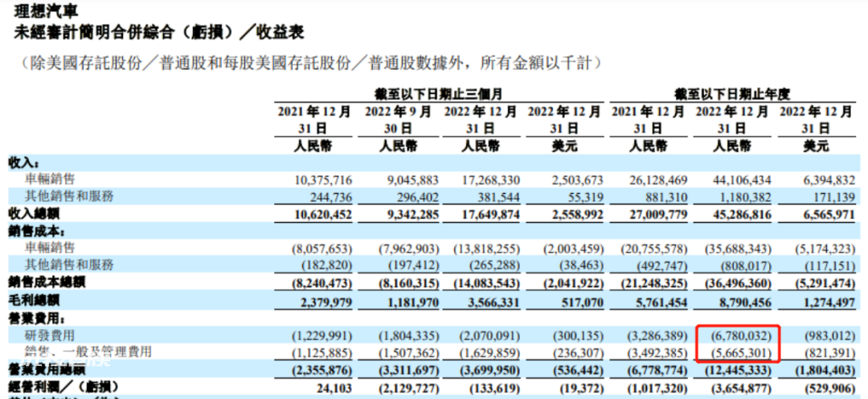The width and height of the screenshot is (868, 399).
Task: Click the 毛利總額 row label
Action: 33,301
